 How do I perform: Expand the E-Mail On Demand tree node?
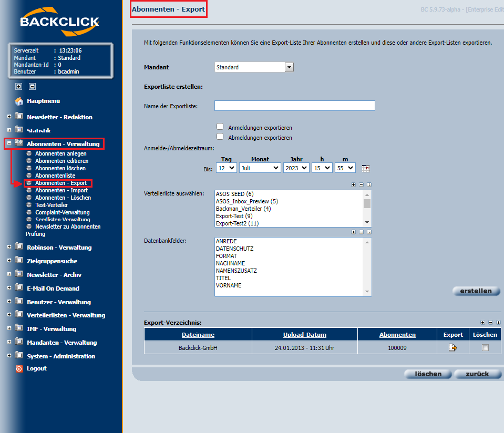point(9,287)
